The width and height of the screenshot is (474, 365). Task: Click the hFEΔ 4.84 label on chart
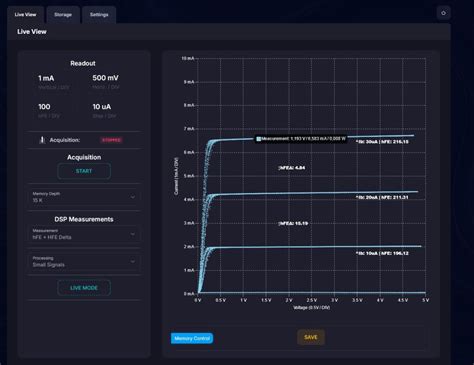tap(292, 168)
